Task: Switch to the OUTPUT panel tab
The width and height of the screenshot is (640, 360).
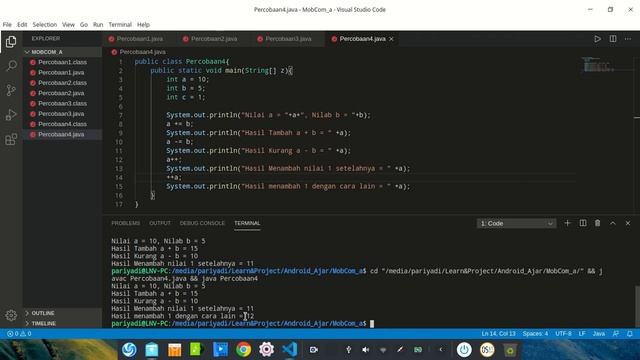Action: [160, 223]
